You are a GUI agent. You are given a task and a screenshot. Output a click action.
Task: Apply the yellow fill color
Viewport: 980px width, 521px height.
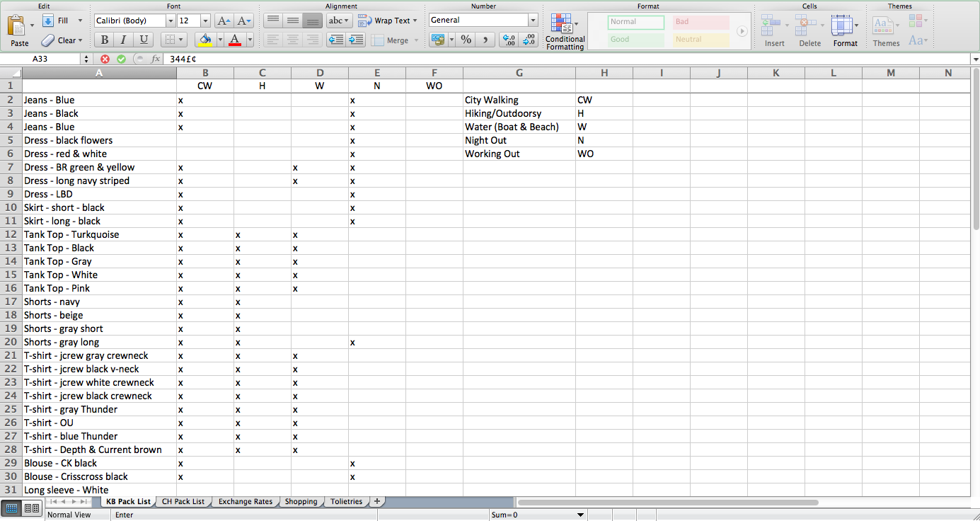point(206,40)
